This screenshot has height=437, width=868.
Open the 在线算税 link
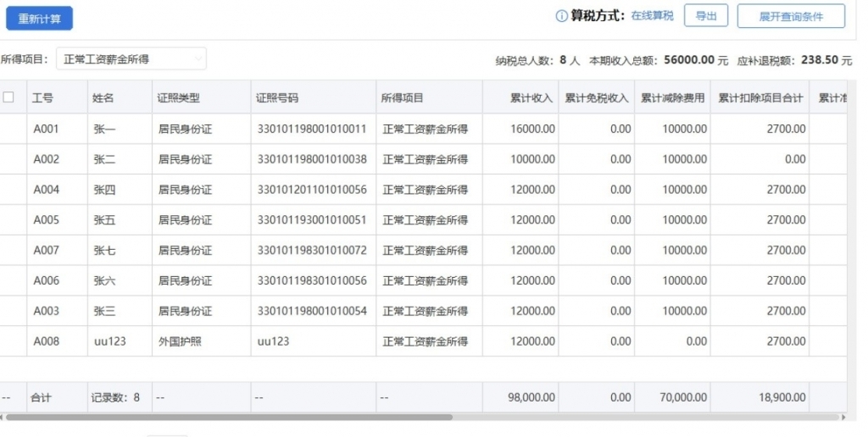coord(652,16)
